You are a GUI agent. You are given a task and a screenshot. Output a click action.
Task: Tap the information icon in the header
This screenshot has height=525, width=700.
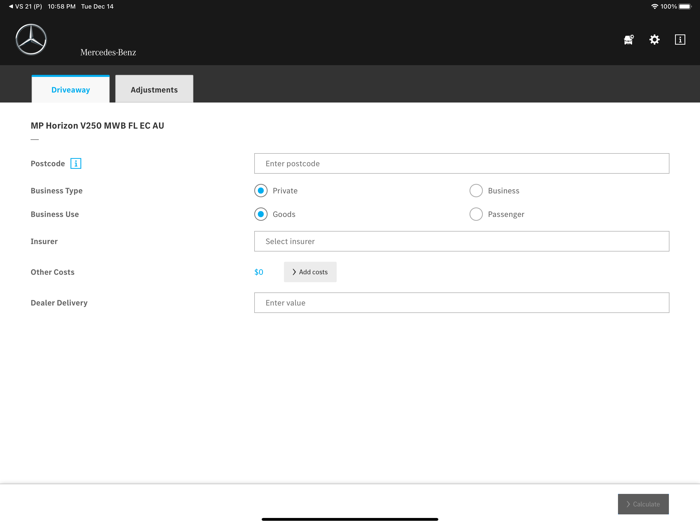point(680,40)
